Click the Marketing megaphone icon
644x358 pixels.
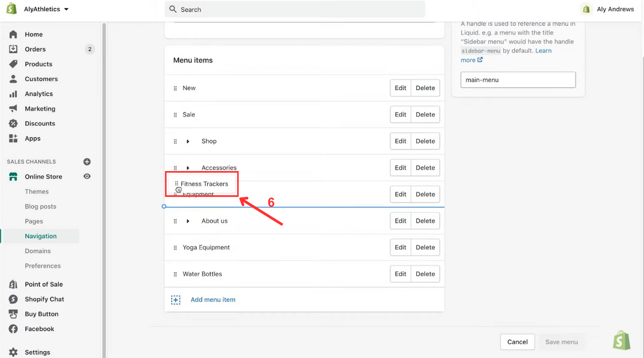pyautogui.click(x=13, y=109)
